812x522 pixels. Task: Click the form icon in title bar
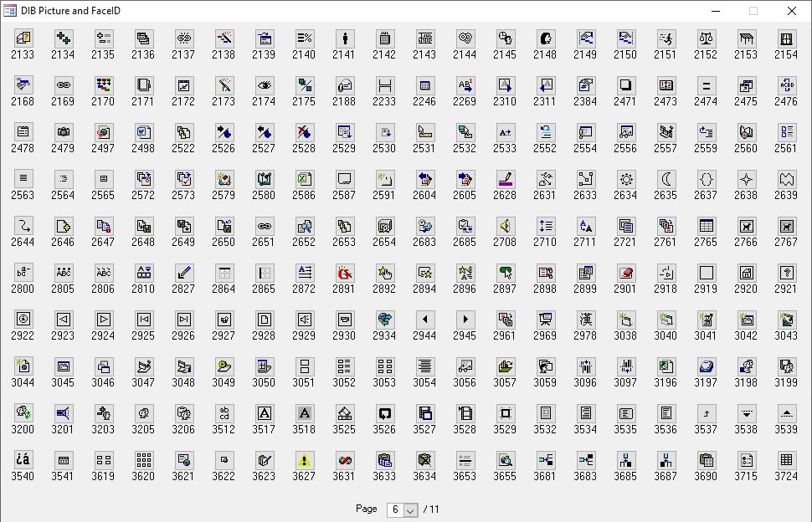(x=9, y=10)
